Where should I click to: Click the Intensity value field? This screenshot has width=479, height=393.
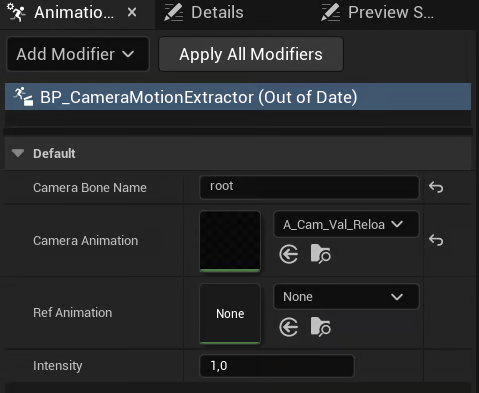point(277,366)
